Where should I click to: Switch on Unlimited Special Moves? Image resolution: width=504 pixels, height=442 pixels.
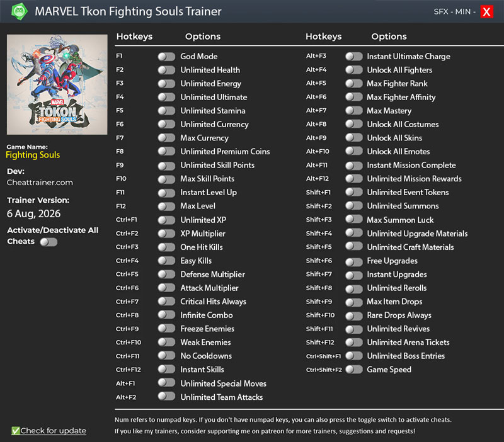pos(166,383)
